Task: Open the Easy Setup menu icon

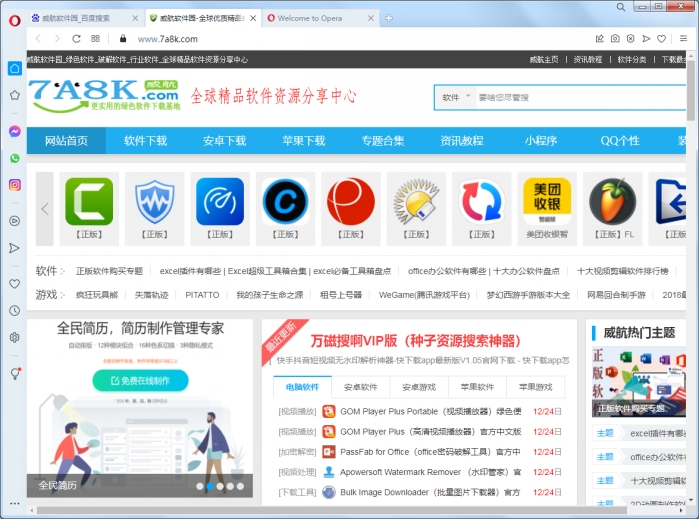Action: (x=683, y=39)
